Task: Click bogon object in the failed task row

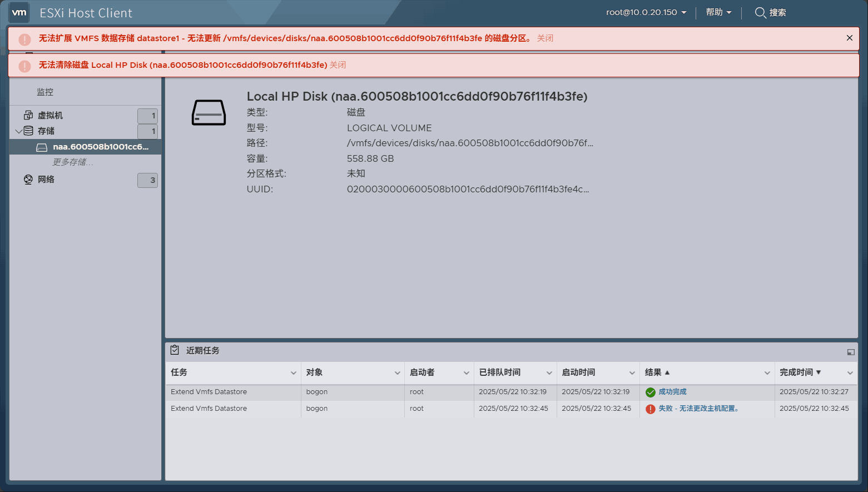Action: click(317, 409)
